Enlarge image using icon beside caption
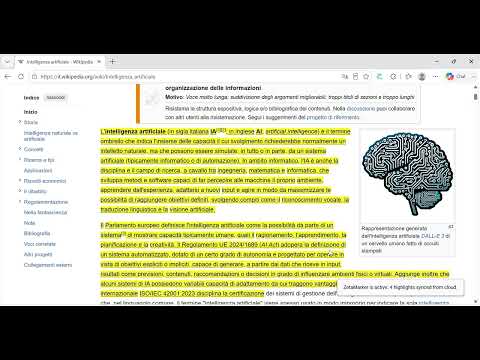The height and width of the screenshot is (360, 480). point(451,227)
